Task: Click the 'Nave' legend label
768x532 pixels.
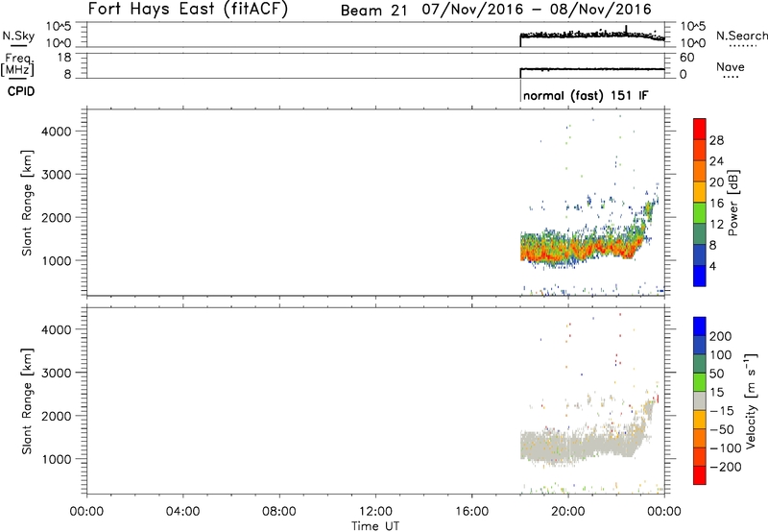Action: pos(730,67)
